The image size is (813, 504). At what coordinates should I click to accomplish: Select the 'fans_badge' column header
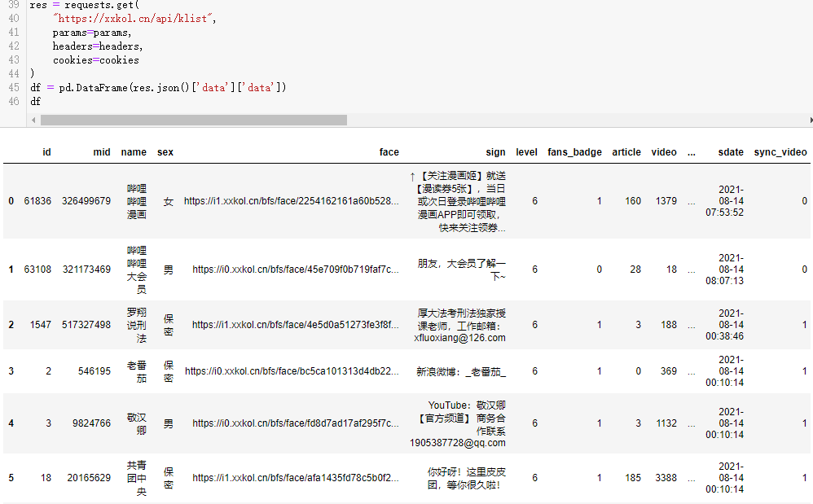coord(574,152)
